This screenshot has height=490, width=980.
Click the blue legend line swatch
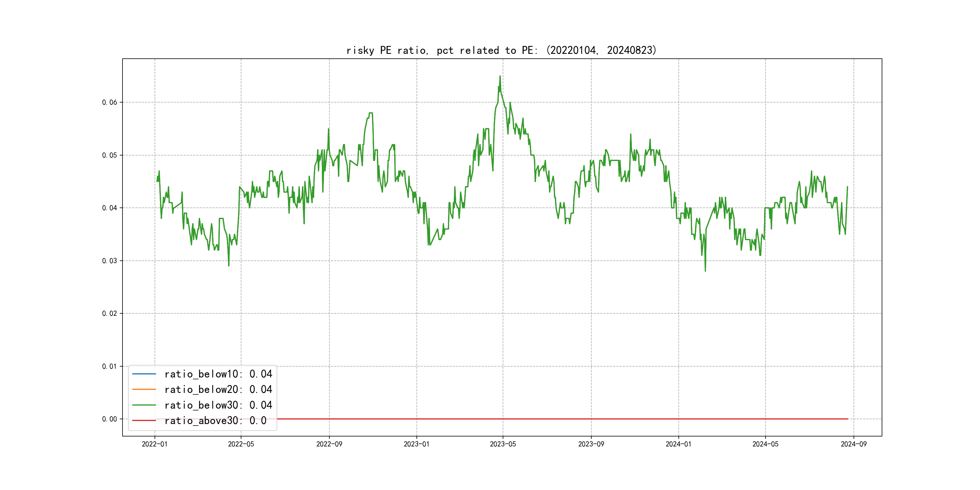tap(144, 374)
